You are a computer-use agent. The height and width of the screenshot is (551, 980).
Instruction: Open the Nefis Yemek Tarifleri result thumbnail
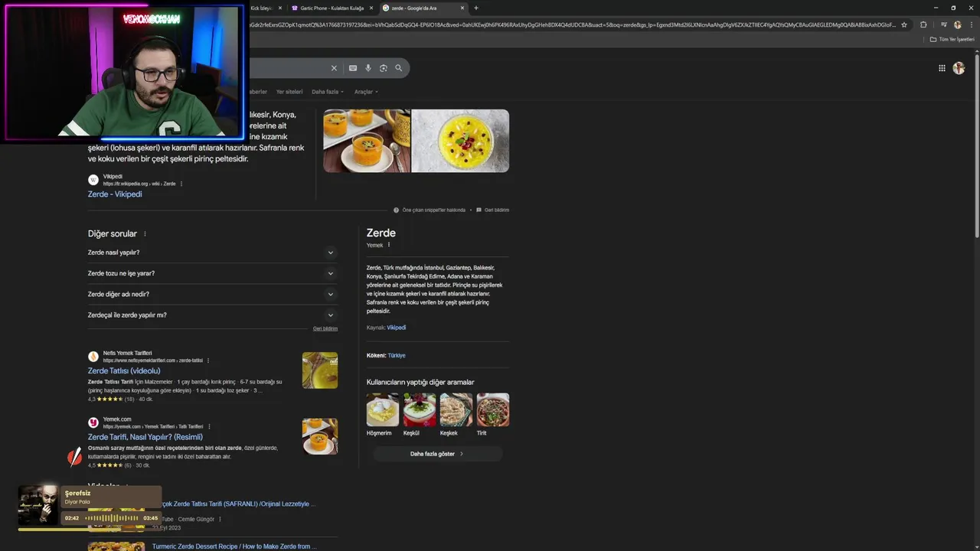320,370
